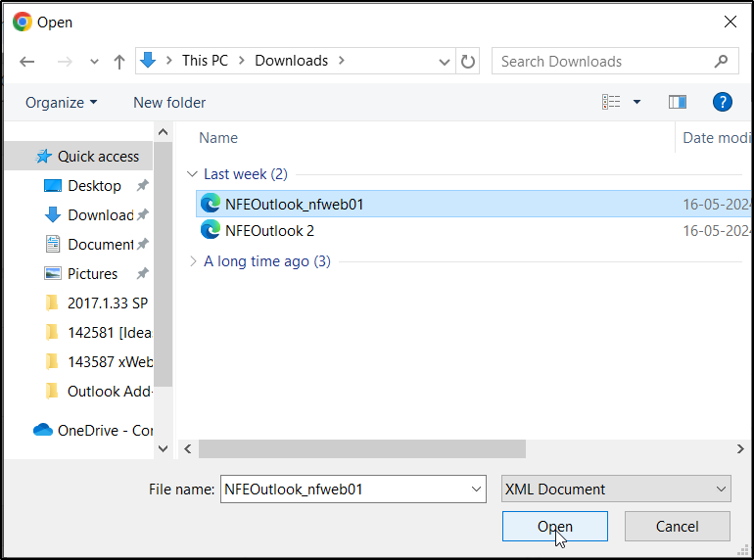Viewport: 754px width, 560px height.
Task: Click the pin icon next to Desktop
Action: 142,185
